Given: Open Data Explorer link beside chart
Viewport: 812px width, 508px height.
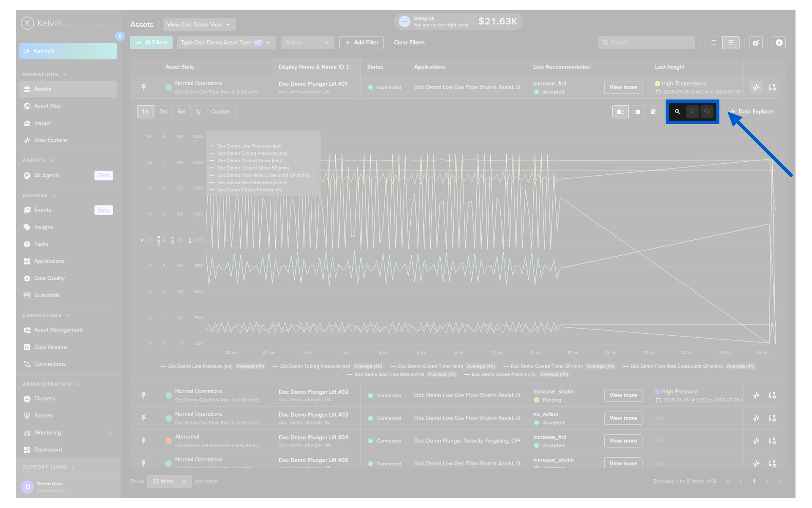Looking at the screenshot, I should pos(752,112).
